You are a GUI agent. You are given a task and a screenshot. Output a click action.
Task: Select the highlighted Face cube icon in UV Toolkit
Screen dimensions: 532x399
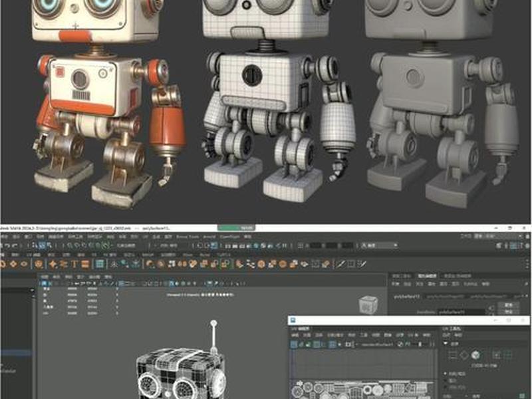click(x=475, y=355)
